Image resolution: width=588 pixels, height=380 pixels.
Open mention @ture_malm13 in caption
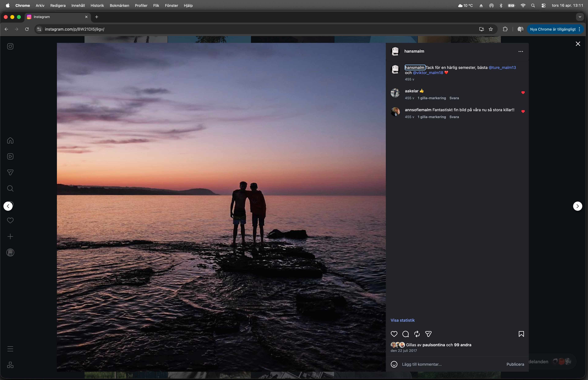click(x=502, y=67)
